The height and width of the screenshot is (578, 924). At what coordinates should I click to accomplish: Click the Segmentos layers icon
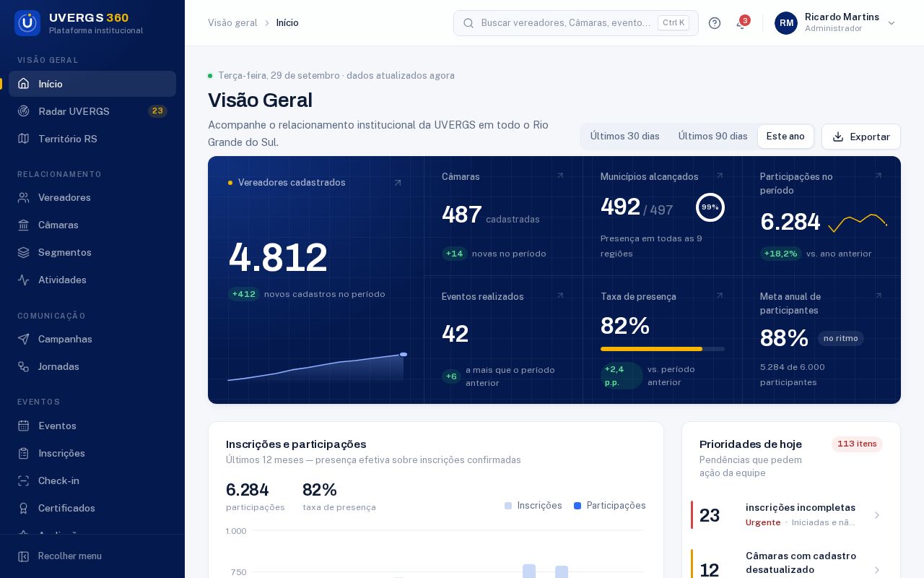tap(24, 252)
